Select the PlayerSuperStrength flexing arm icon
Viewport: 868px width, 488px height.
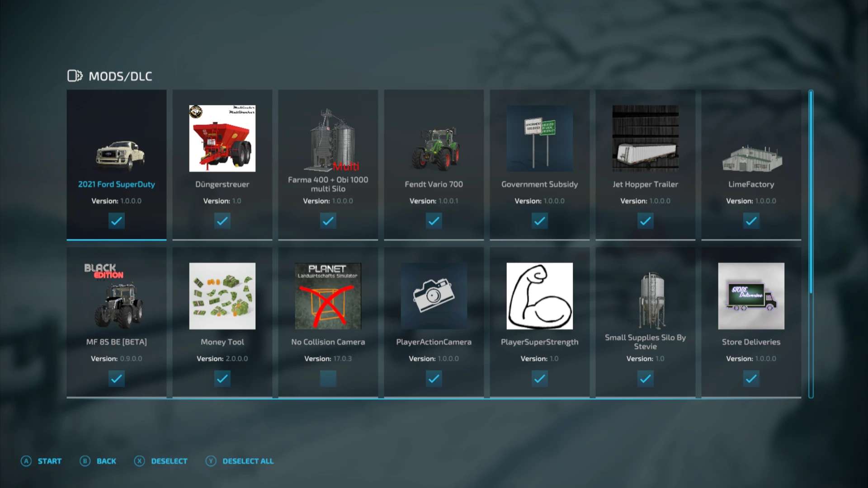coord(539,296)
